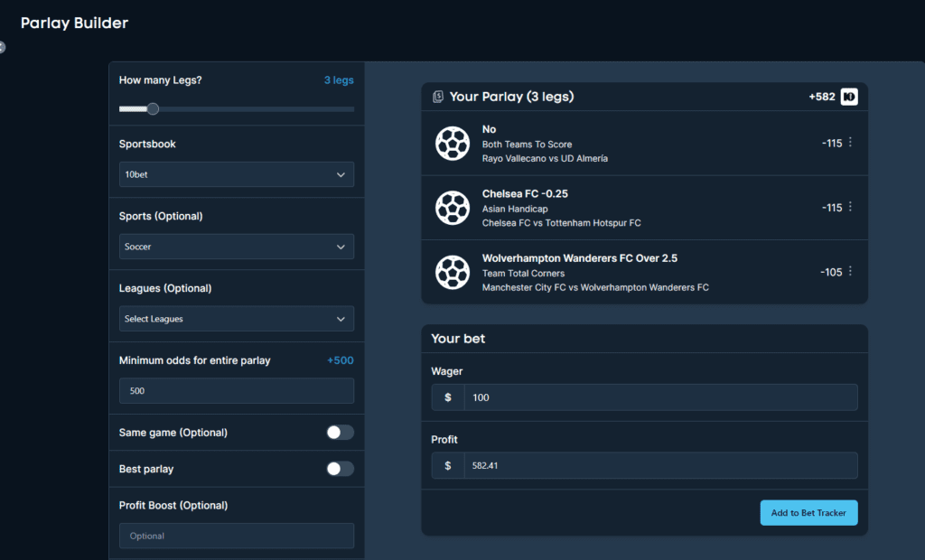Click the soccer ball icon for Wolverhampton leg
The width and height of the screenshot is (925, 560).
(x=453, y=272)
